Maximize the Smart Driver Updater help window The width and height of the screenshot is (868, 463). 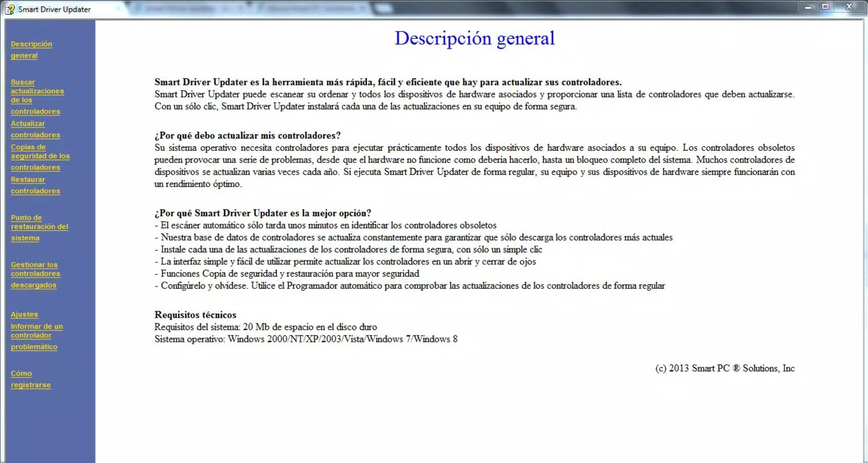point(825,6)
